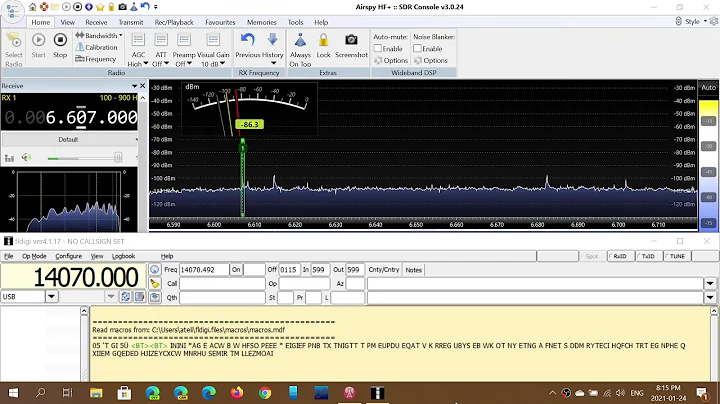This screenshot has height=404, width=720.
Task: Click fldigi notebook icon beside sync icon
Action: coord(140,297)
